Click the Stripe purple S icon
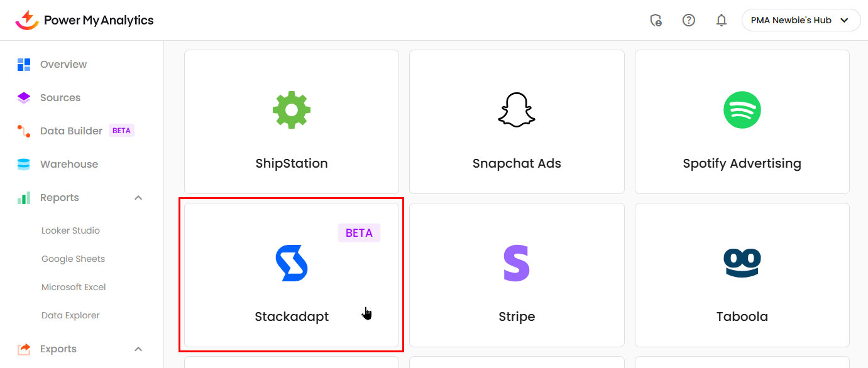This screenshot has width=868, height=368. pyautogui.click(x=517, y=263)
